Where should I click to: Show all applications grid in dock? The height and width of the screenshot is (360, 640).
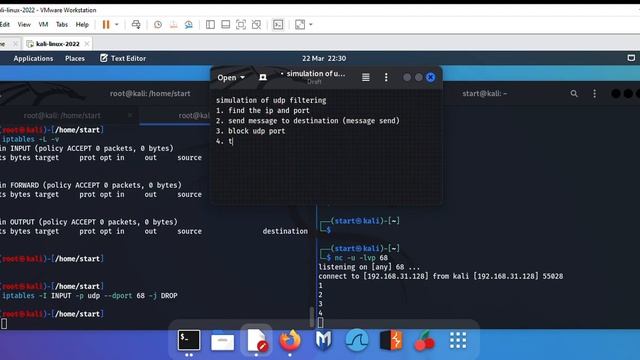pyautogui.click(x=458, y=340)
